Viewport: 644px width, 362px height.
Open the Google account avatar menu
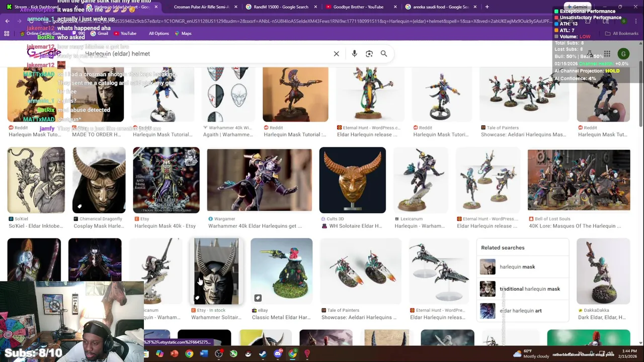point(623,54)
